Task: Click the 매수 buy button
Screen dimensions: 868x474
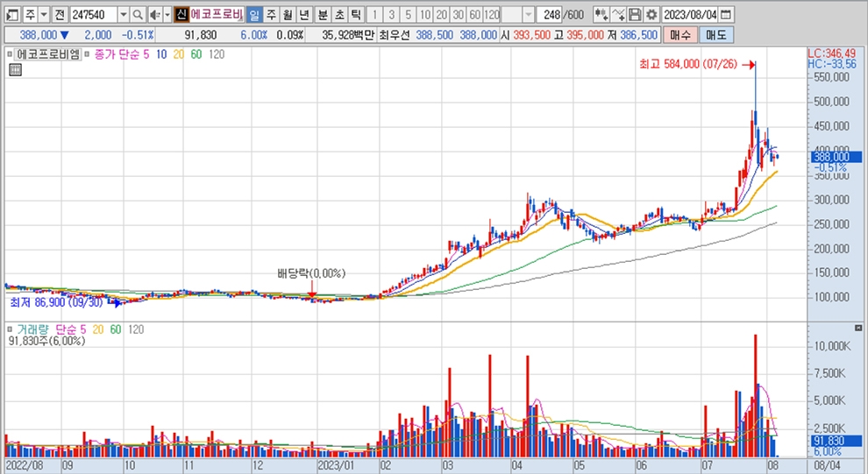Action: 679,35
